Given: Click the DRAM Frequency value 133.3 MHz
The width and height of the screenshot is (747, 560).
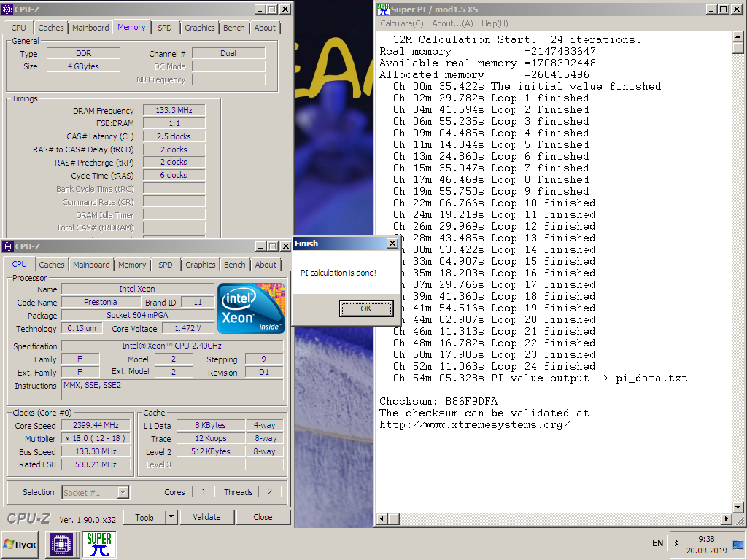Looking at the screenshot, I should click(174, 111).
